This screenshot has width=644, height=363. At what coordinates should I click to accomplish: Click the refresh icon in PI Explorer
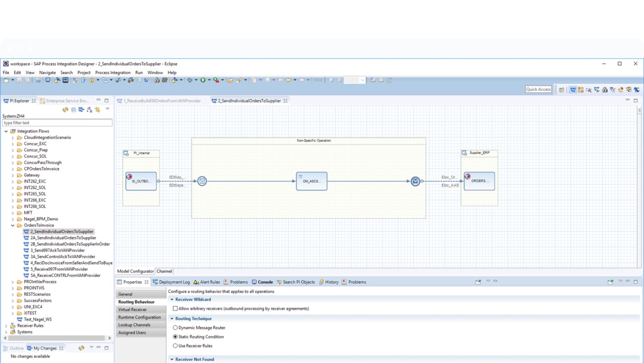(65, 110)
